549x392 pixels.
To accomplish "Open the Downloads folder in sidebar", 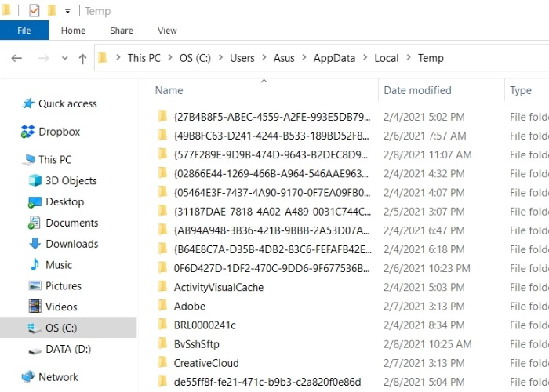I will pos(71,244).
